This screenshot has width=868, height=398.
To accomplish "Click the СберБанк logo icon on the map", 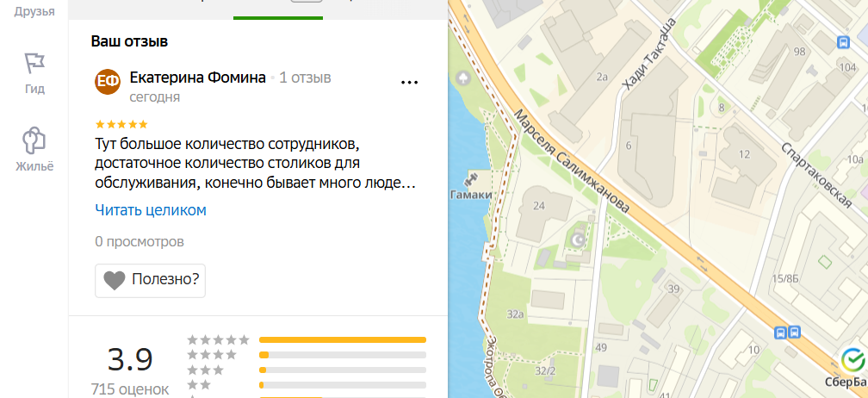I will click(852, 361).
